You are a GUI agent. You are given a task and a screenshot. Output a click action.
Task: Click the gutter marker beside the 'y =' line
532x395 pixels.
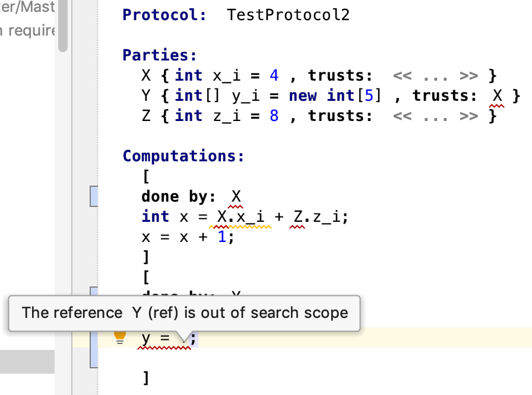(94, 347)
